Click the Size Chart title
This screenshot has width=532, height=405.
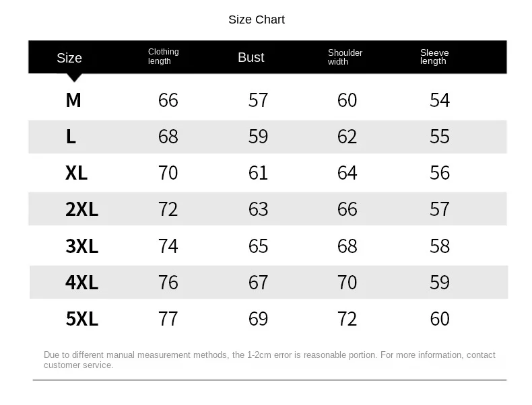(x=257, y=20)
